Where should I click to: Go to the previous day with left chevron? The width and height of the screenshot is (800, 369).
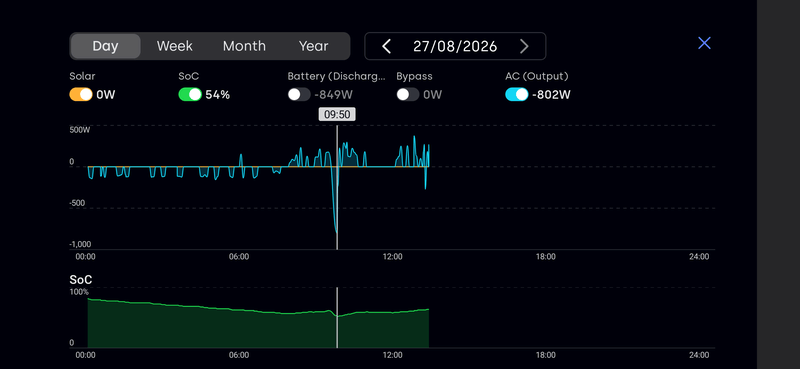[x=387, y=46]
